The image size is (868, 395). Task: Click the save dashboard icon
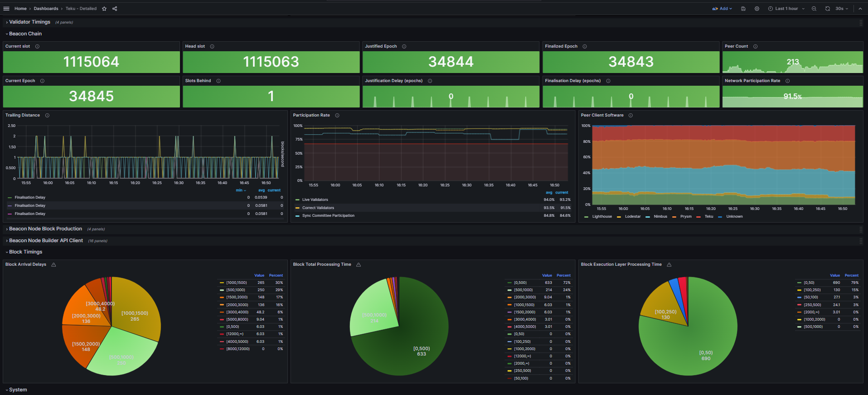click(743, 9)
